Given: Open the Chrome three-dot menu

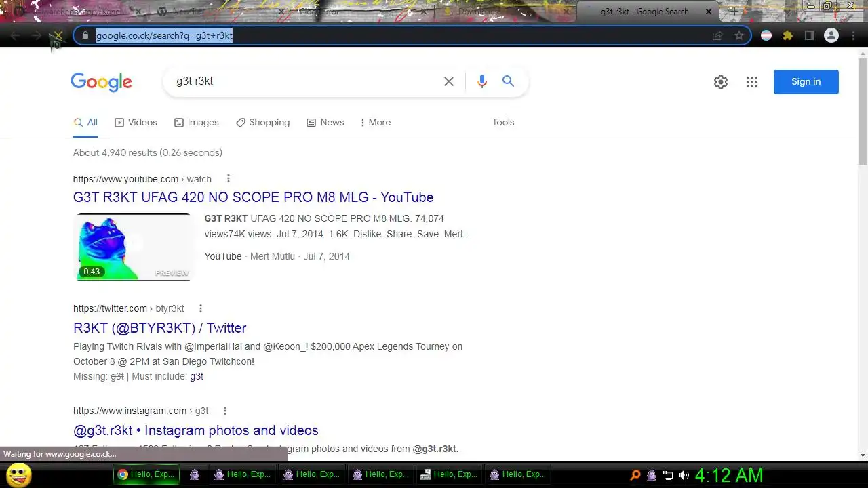Looking at the screenshot, I should tap(852, 36).
